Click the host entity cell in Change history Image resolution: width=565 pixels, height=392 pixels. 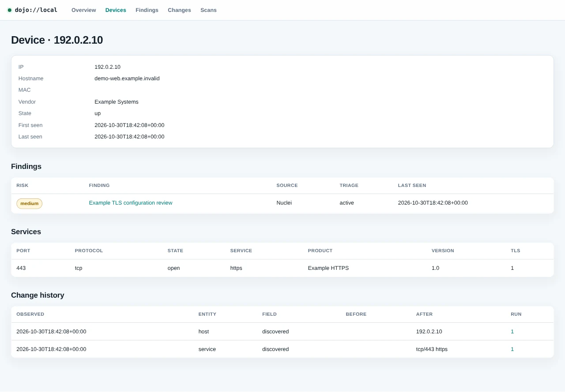point(204,332)
